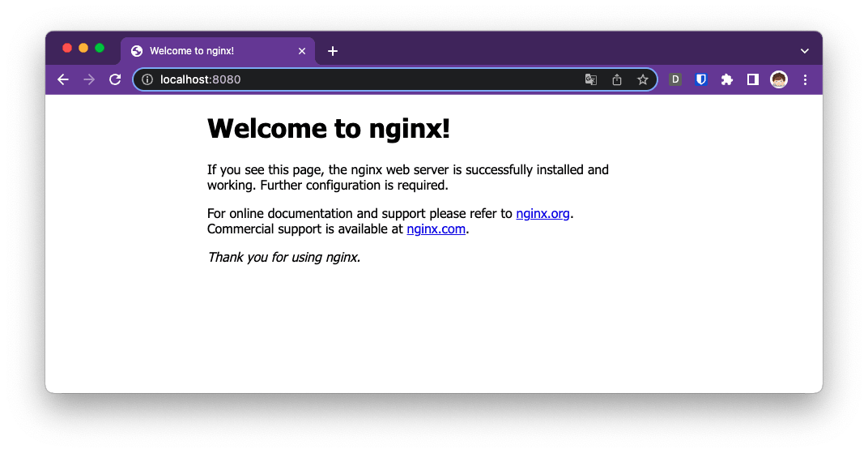Go back to the previous page

pyautogui.click(x=63, y=79)
